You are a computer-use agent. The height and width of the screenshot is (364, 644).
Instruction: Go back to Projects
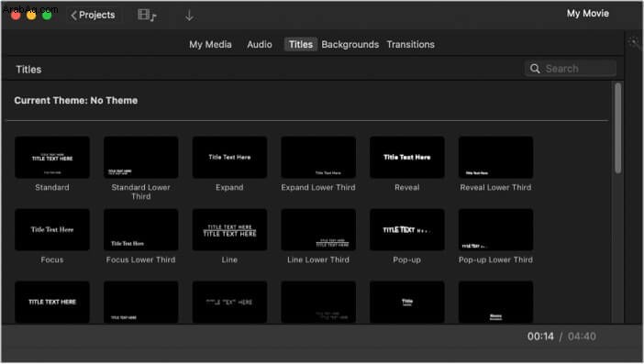coord(94,16)
